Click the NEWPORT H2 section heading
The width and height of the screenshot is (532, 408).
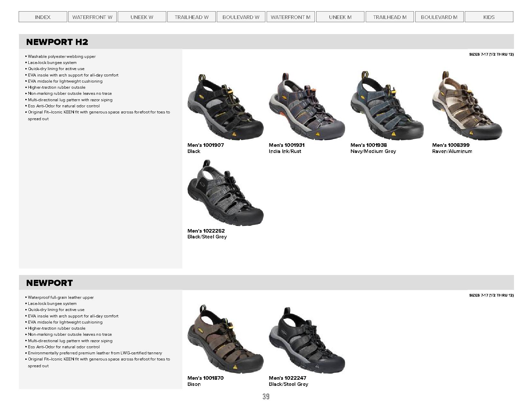coord(57,42)
